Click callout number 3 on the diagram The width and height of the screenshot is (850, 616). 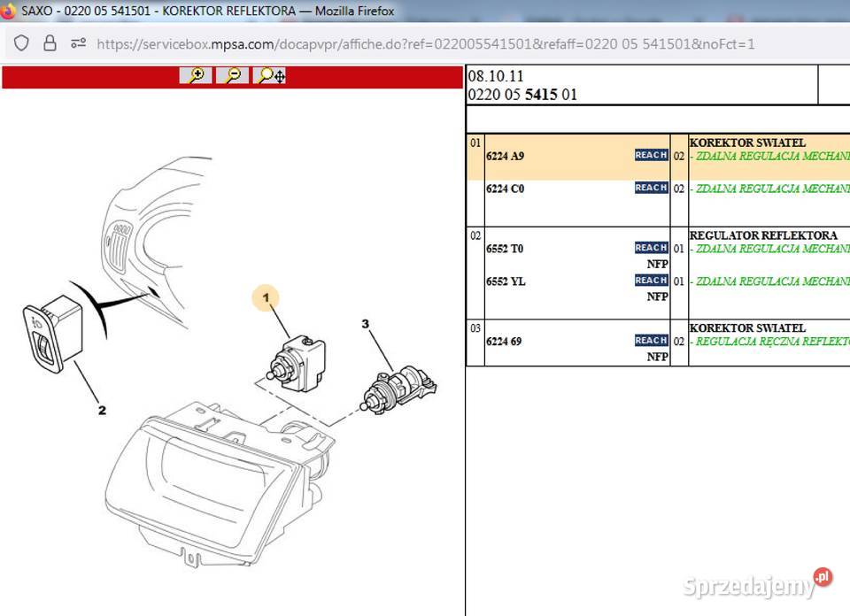click(x=365, y=324)
